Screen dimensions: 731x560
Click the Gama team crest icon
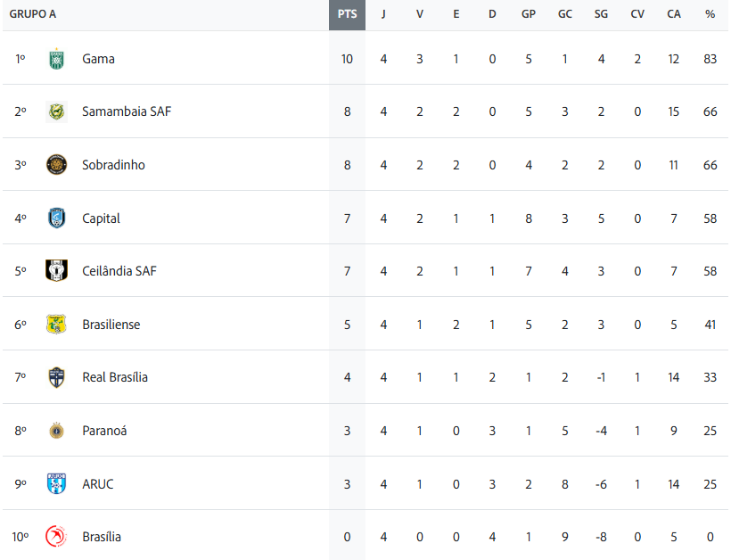click(56, 59)
